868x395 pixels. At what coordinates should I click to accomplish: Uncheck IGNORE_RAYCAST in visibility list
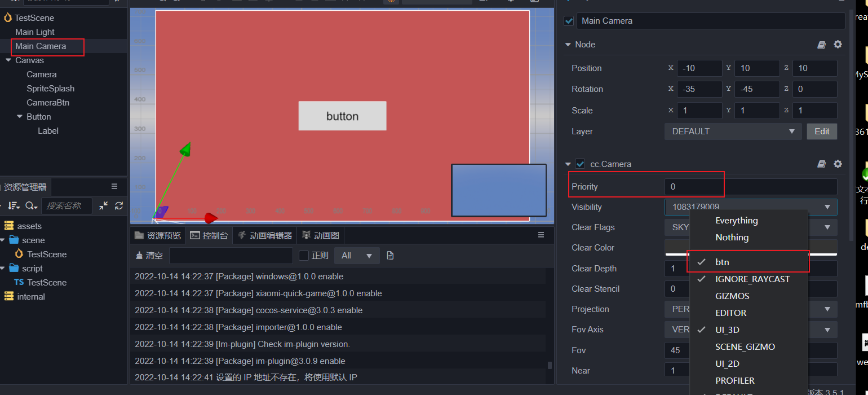[749, 279]
